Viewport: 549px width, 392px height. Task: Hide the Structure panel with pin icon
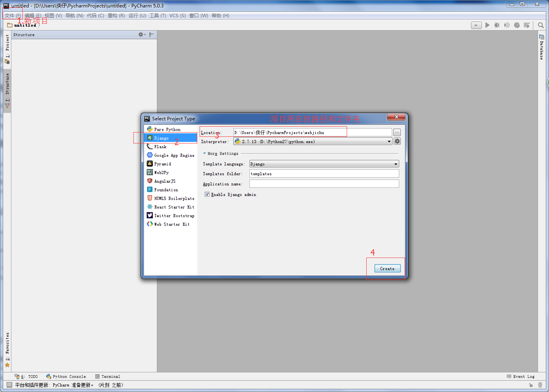152,34
